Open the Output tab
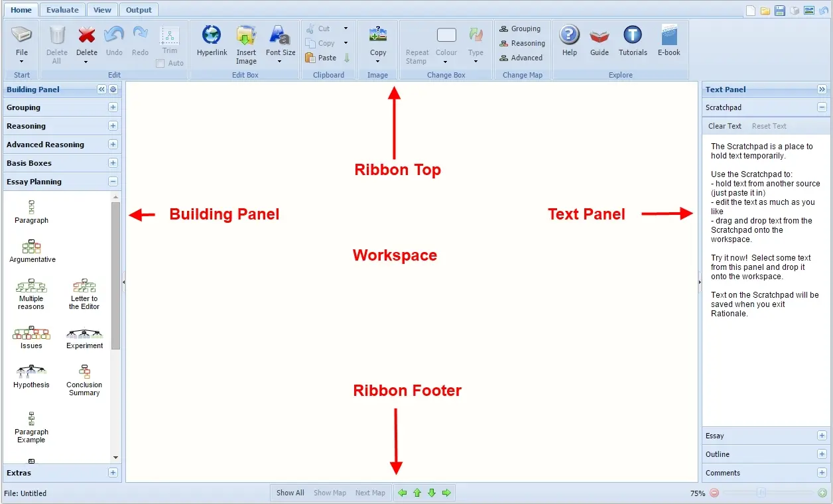 [x=139, y=10]
